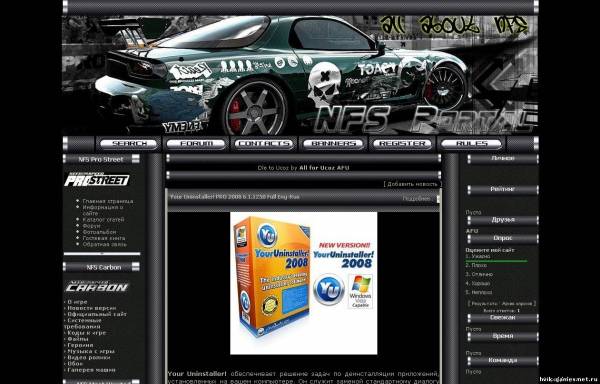Go to the CONTACTS page
This screenshot has width=600, height=384.
coord(264,144)
